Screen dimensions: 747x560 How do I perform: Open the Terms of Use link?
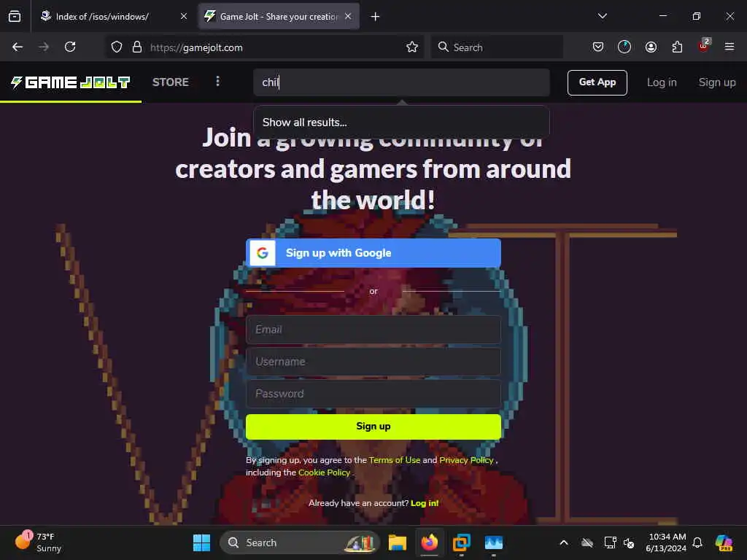coord(395,460)
